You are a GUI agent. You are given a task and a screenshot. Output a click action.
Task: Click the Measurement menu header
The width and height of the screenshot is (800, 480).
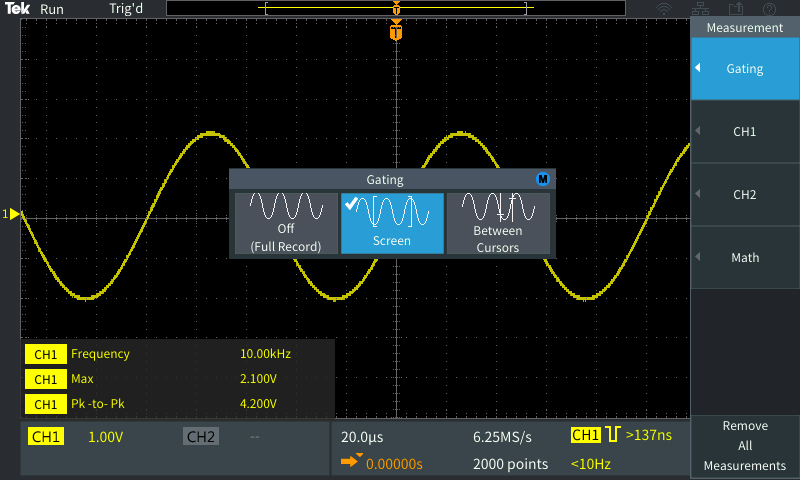click(745, 28)
